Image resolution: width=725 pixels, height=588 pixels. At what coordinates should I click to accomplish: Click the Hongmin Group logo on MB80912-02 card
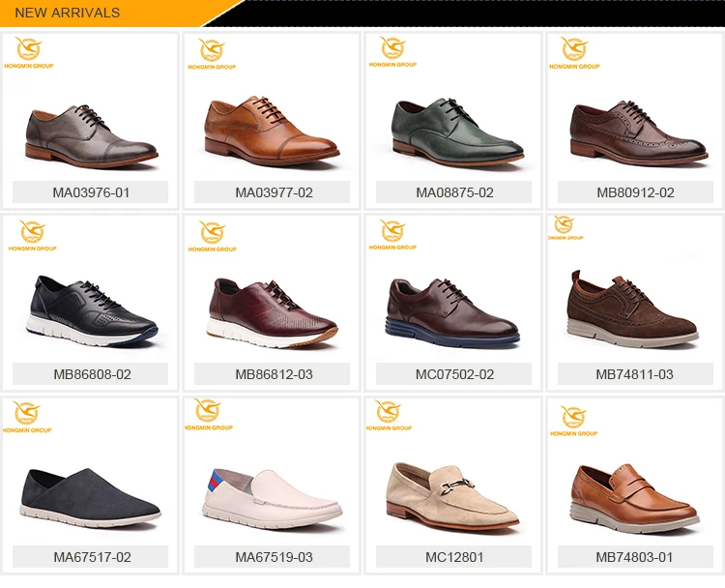point(574,53)
